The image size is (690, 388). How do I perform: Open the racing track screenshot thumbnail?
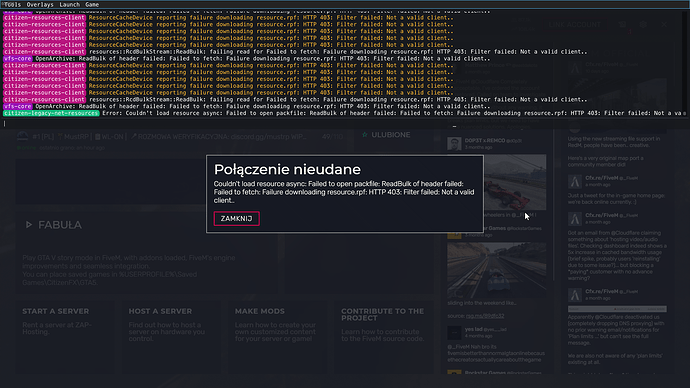click(497, 270)
